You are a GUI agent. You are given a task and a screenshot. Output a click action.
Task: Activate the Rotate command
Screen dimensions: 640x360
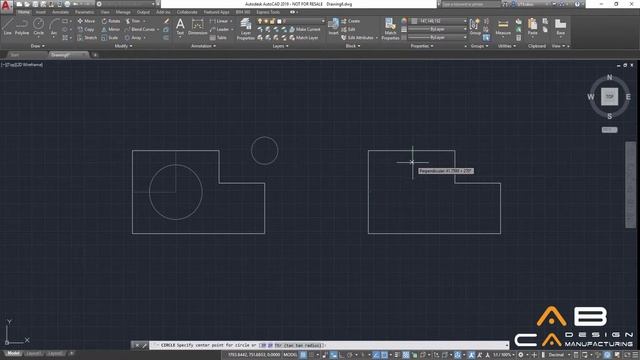pyautogui.click(x=111, y=21)
